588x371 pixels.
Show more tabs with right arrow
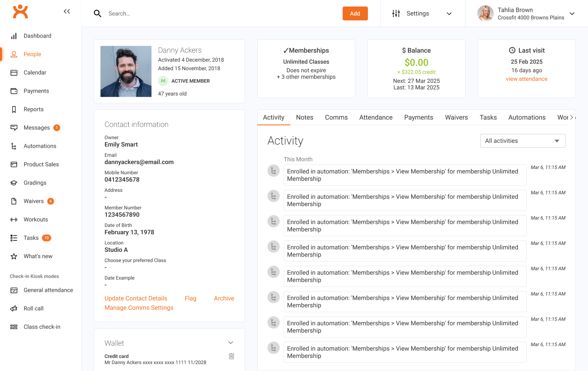click(572, 118)
